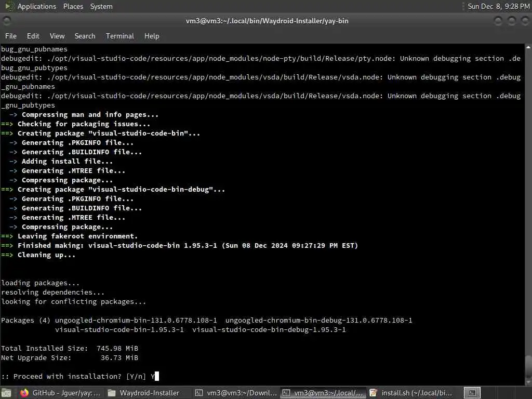Screen dimensions: 532x399
Task: Click the 'looking for conflicting packages...' line
Action: point(74,302)
